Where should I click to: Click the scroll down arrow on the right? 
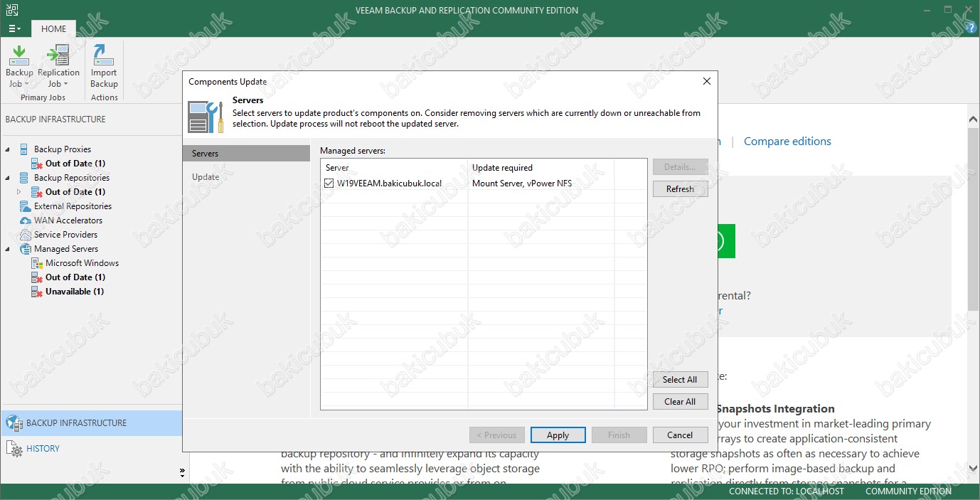pos(974,469)
